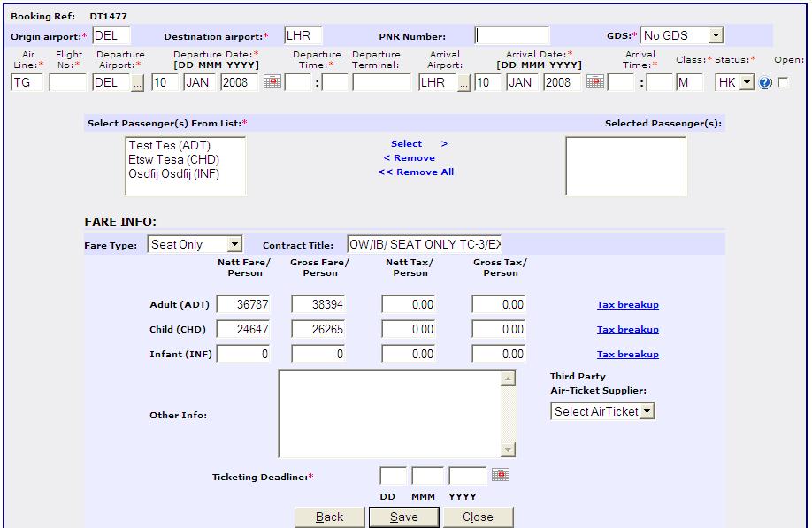Expand the GDS dropdown
This screenshot has height=528, width=812.
tap(716, 35)
